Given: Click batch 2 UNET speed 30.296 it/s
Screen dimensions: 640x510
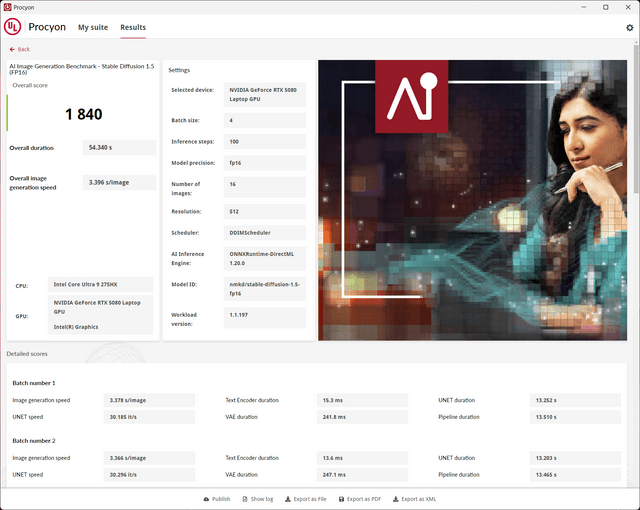Looking at the screenshot, I should pos(149,475).
